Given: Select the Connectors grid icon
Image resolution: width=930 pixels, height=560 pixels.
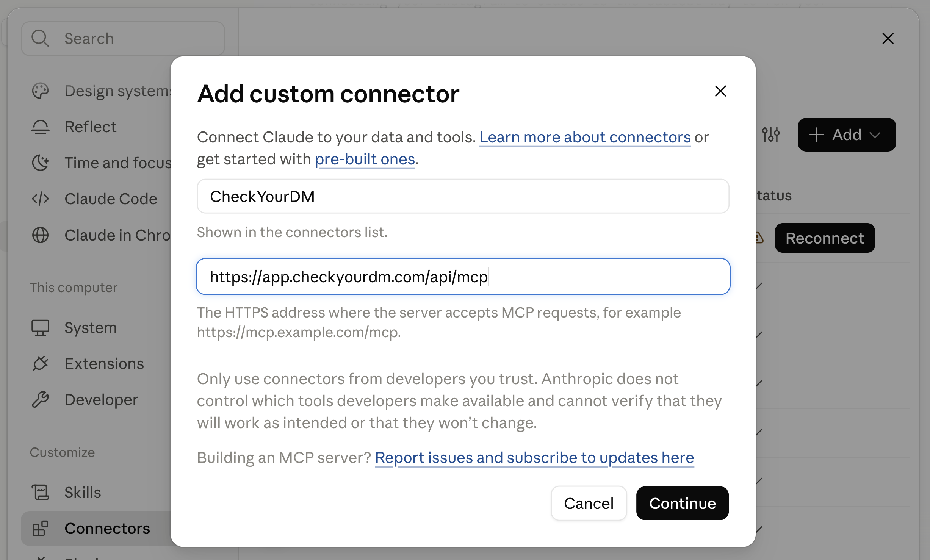Looking at the screenshot, I should pos(40,529).
